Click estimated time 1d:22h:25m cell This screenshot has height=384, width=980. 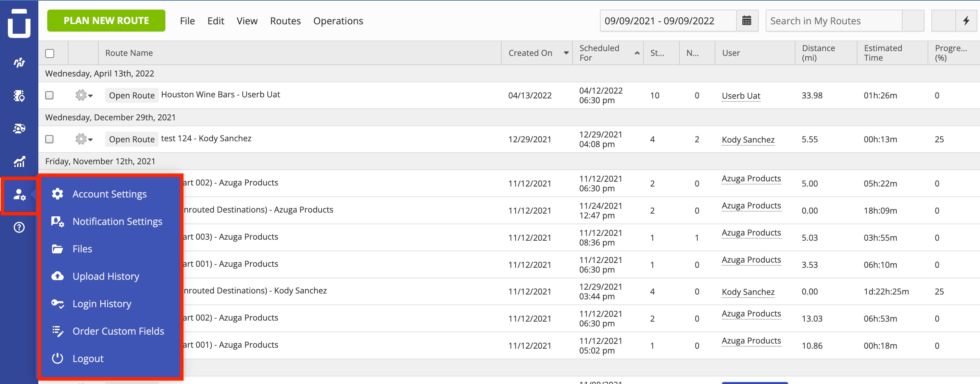pos(886,291)
